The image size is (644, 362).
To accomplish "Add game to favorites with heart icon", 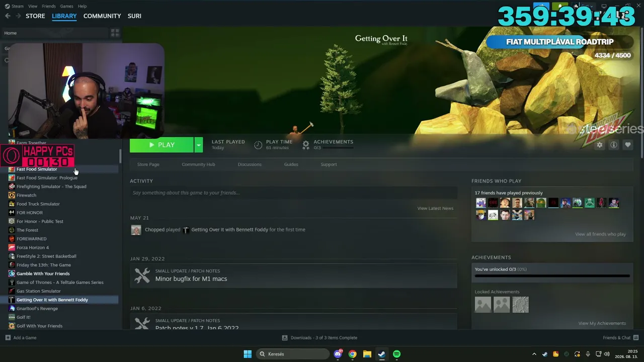I will [627, 145].
